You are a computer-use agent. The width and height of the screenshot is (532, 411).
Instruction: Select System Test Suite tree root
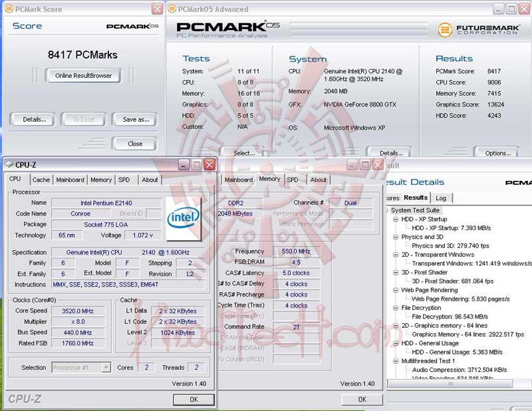[x=414, y=210]
